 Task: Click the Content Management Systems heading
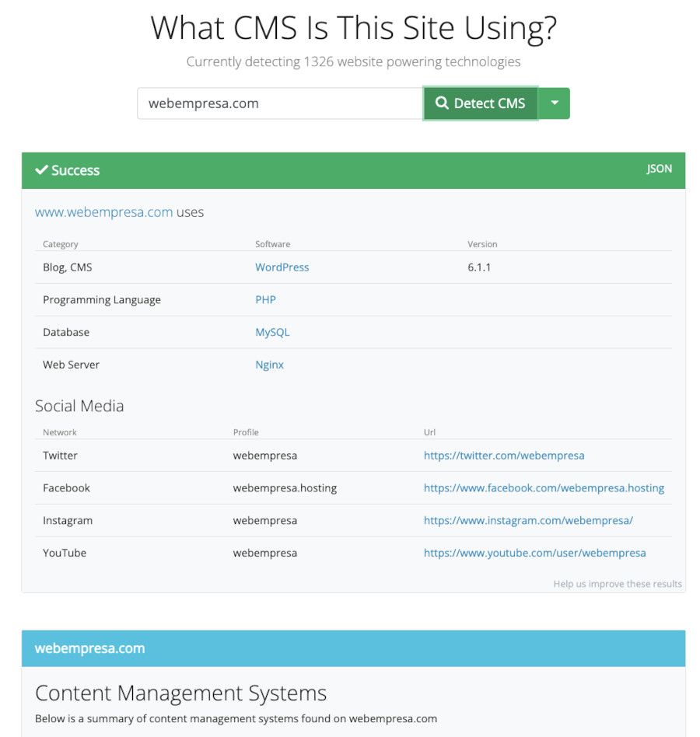pyautogui.click(x=181, y=693)
